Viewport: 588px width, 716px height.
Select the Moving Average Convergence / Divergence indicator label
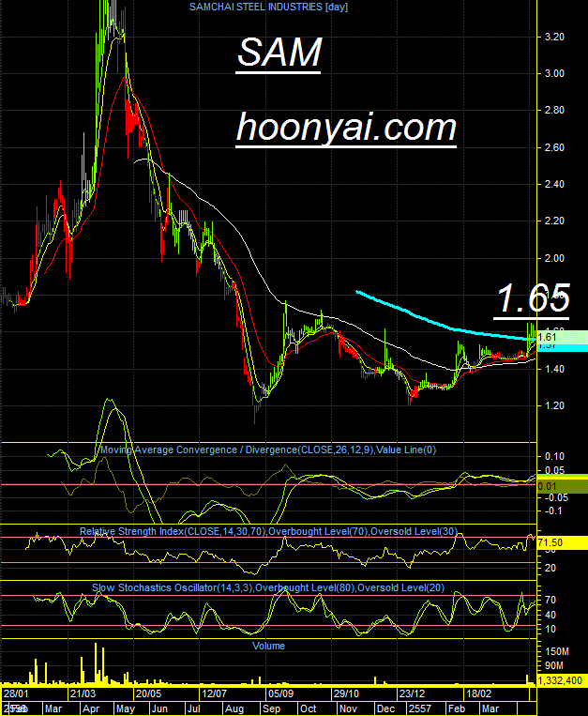pos(268,449)
